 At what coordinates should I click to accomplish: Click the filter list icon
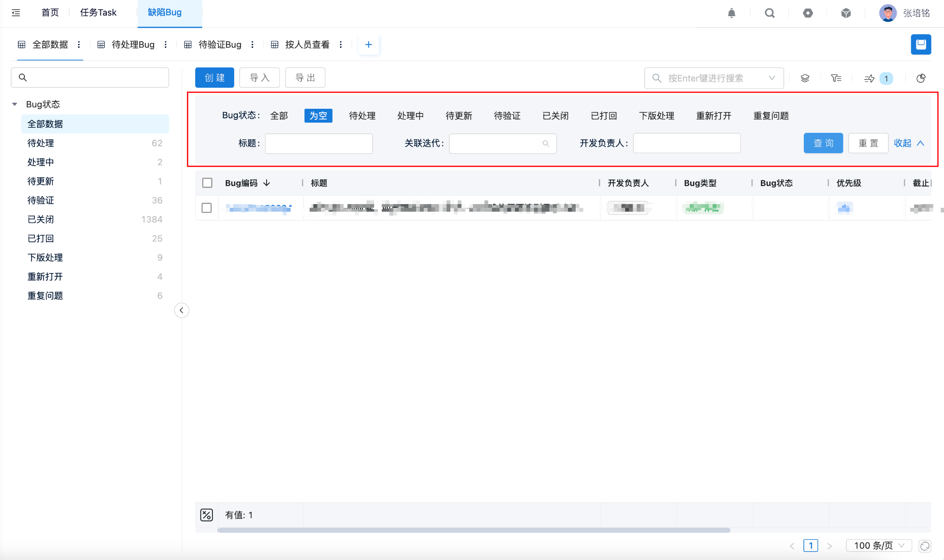pos(836,78)
